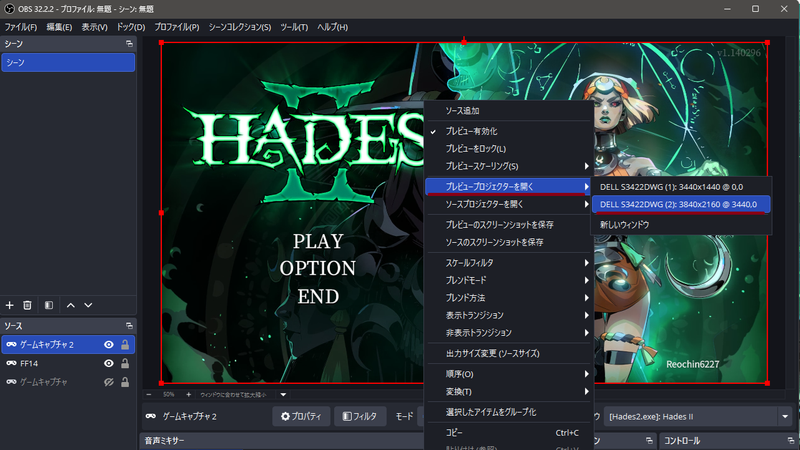
Task: Toggle プレビュー有効化 checked menu item
Action: (509, 131)
